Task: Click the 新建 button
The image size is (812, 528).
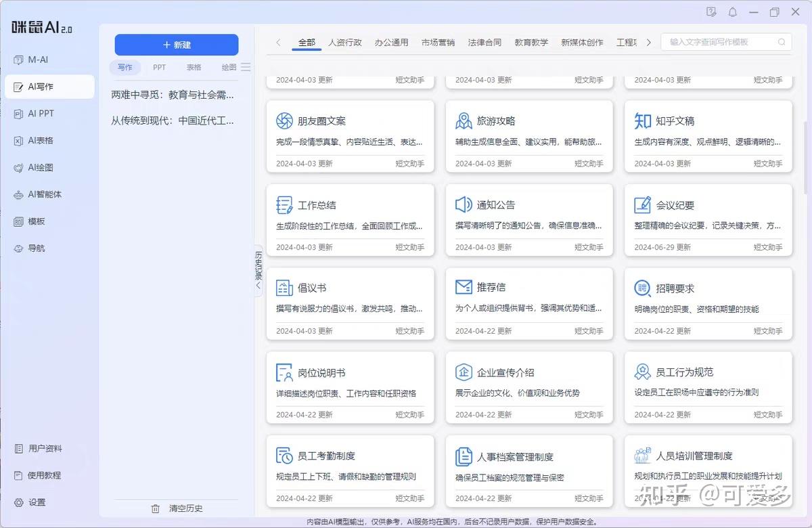Action: [x=177, y=45]
